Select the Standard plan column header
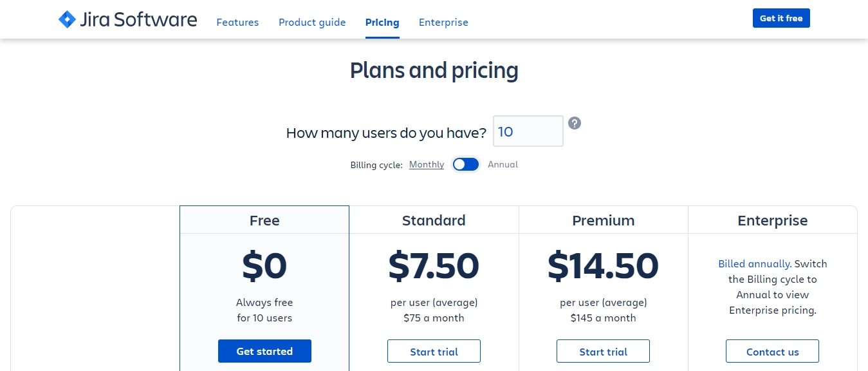 [434, 220]
